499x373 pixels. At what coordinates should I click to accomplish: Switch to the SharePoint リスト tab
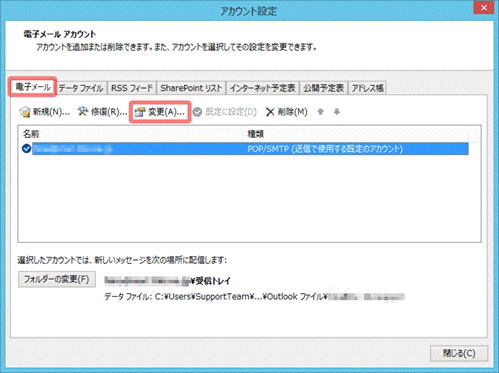[191, 88]
